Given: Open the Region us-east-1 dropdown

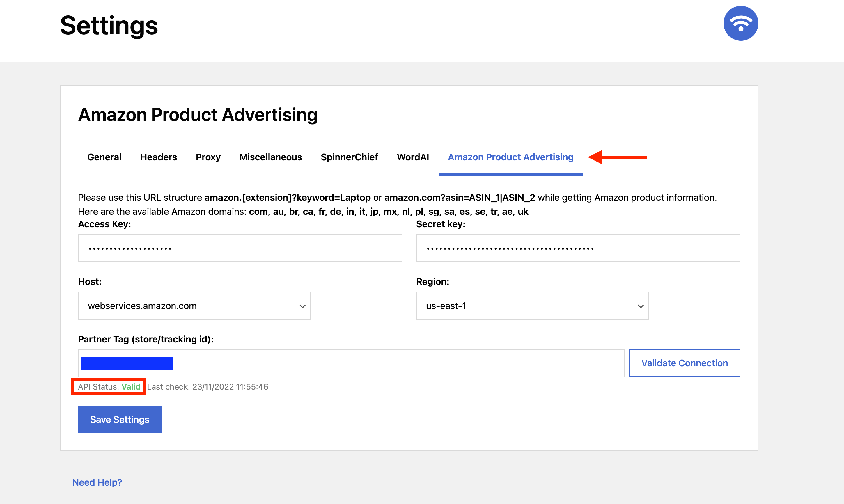Looking at the screenshot, I should point(532,306).
